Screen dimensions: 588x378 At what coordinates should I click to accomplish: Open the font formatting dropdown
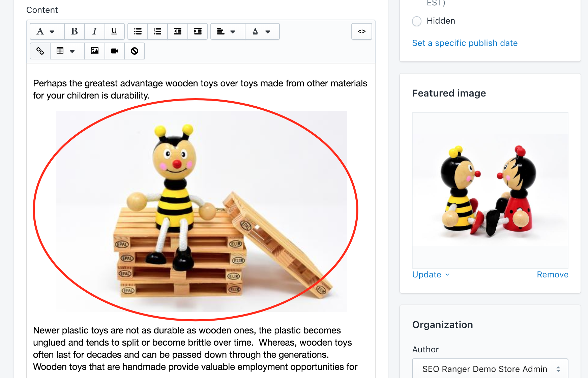click(x=46, y=31)
